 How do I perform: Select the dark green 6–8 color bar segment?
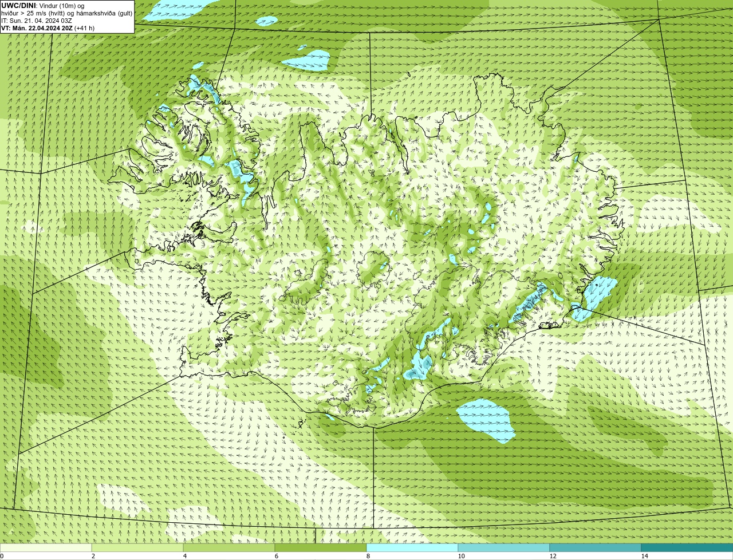point(321,548)
